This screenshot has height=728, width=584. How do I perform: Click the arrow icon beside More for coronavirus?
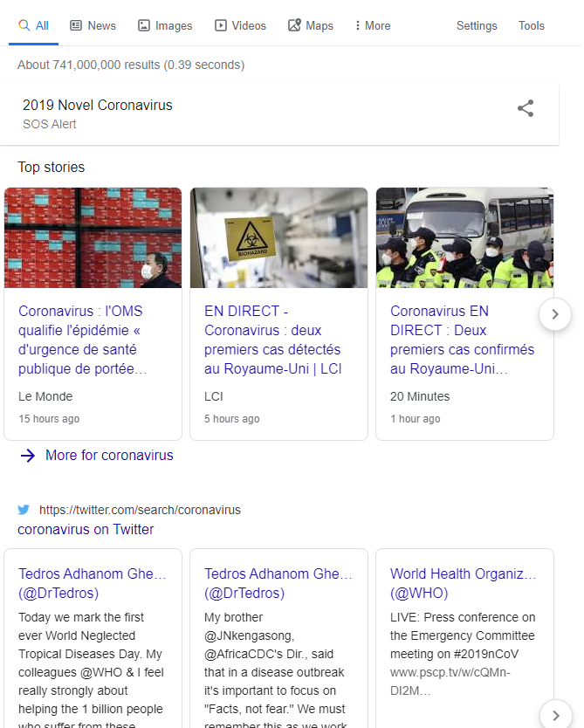pyautogui.click(x=28, y=456)
